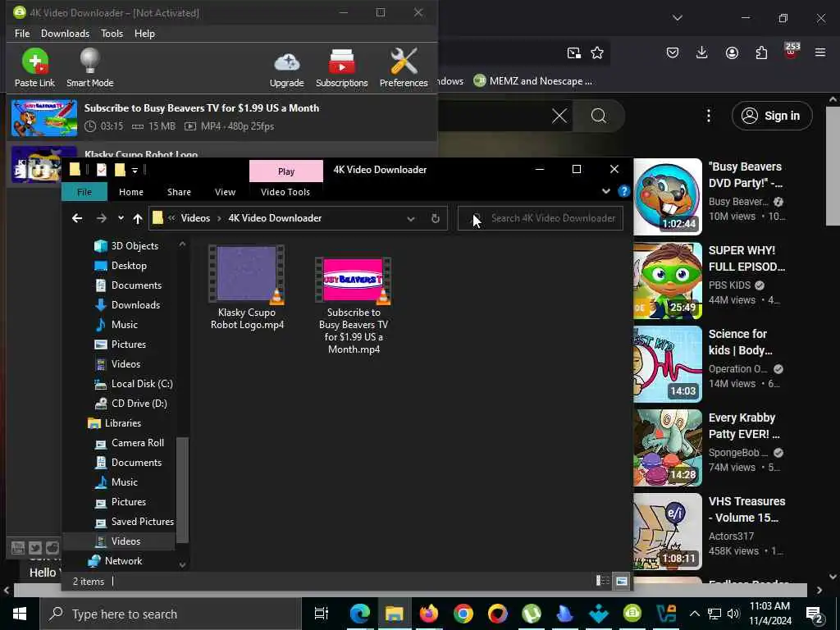Click Sign in on YouTube
The width and height of the screenshot is (840, 630).
(x=772, y=116)
